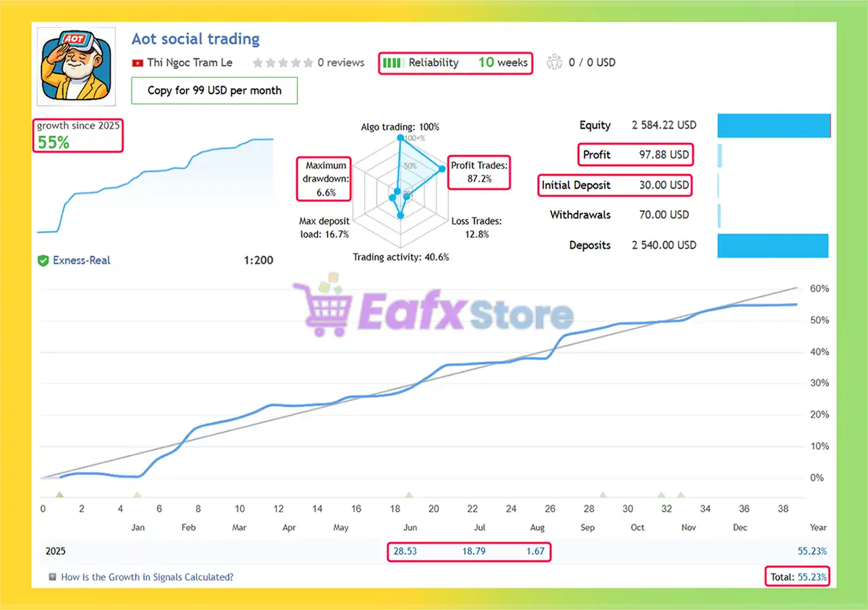Screen dimensions: 868x610
Task: Click Maximum drawdown: 6.6% label
Action: (x=326, y=179)
